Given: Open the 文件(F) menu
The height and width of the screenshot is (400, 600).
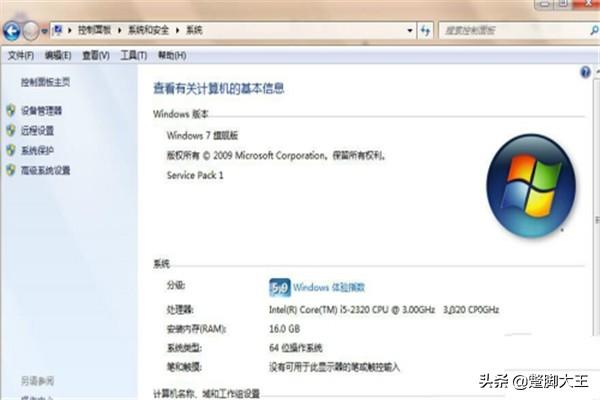Looking at the screenshot, I should pos(21,56).
